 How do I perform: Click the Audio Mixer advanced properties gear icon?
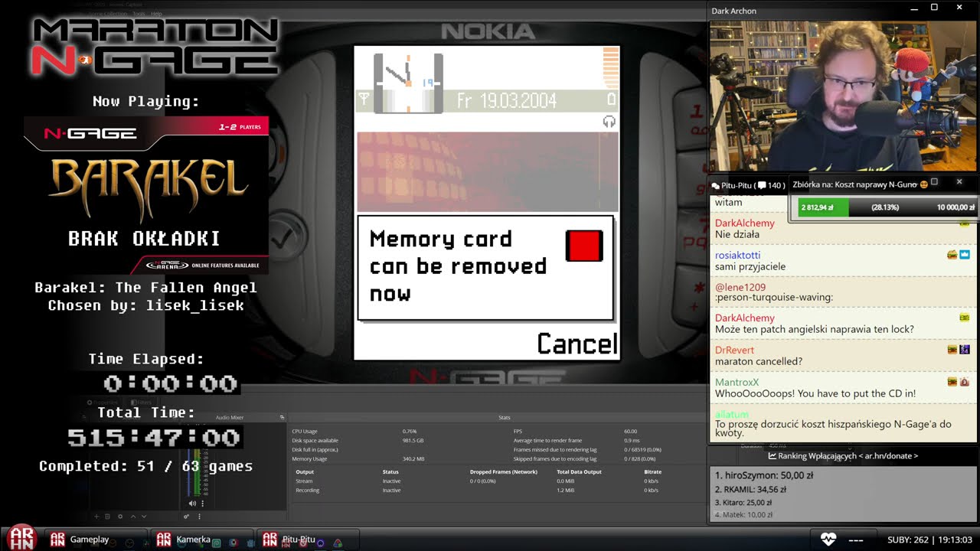pos(186,517)
